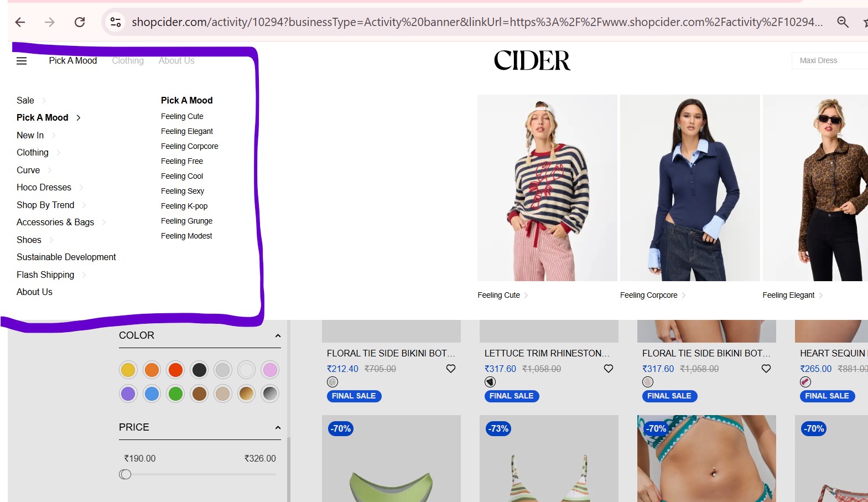
Task: Open striped bikini top with -73% badge
Action: [x=549, y=458]
